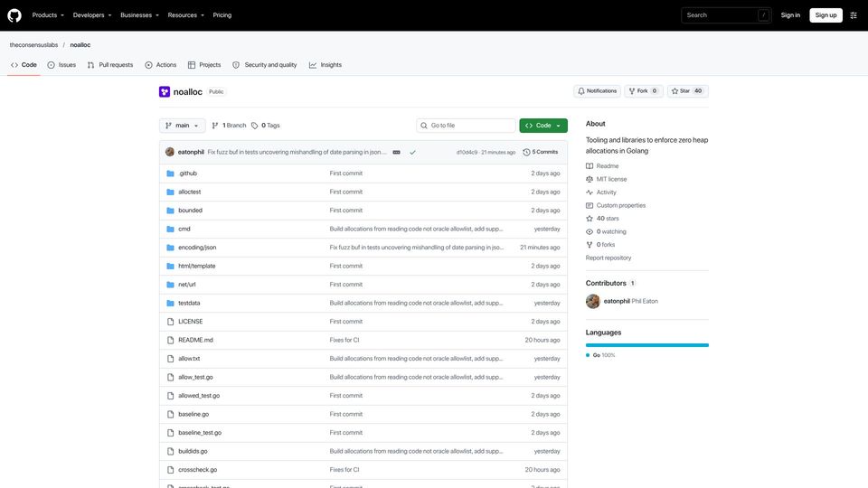Image resolution: width=868 pixels, height=488 pixels.
Task: Open the net/url folder
Action: click(186, 285)
